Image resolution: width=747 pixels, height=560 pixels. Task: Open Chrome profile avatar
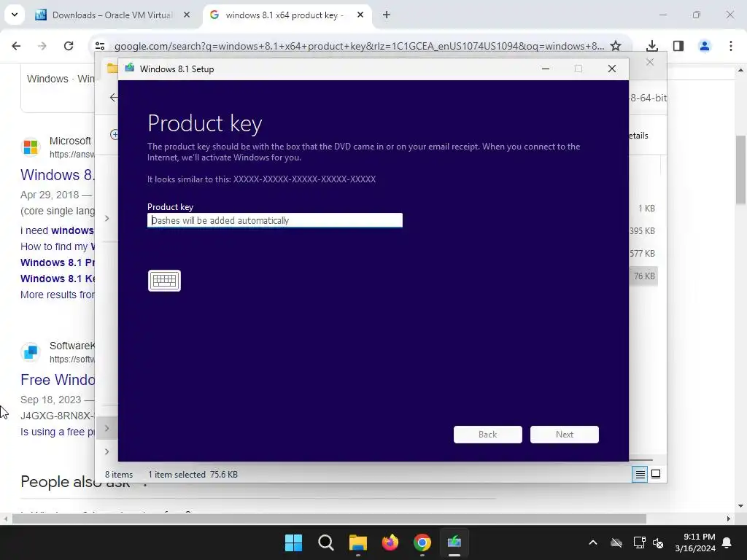pyautogui.click(x=705, y=46)
